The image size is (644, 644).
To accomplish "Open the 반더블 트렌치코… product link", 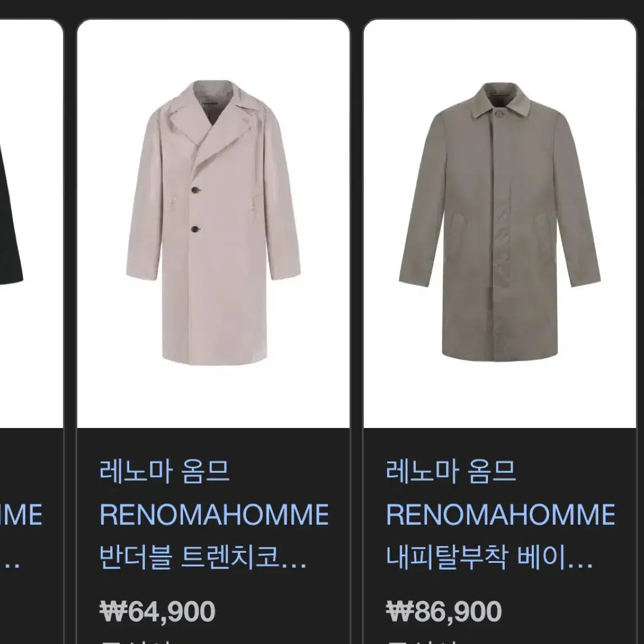I will coord(203,557).
